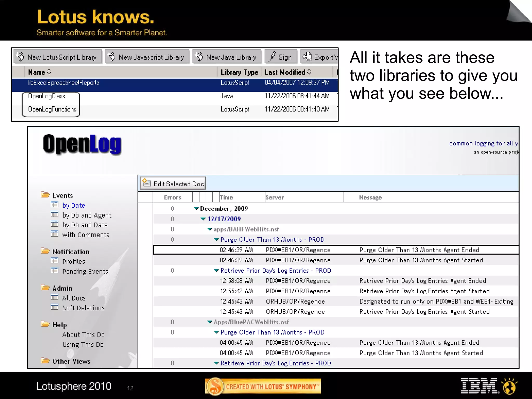Click the Help folder icon

pos(45,324)
